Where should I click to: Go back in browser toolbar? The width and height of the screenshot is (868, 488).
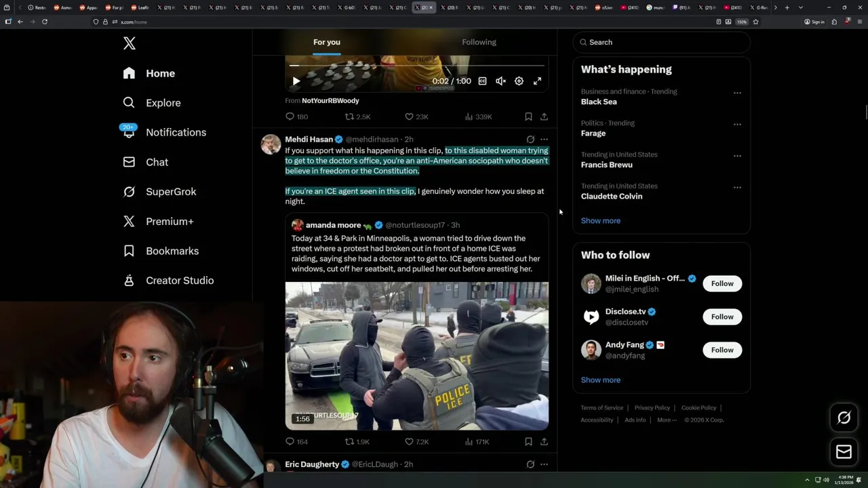(20, 22)
